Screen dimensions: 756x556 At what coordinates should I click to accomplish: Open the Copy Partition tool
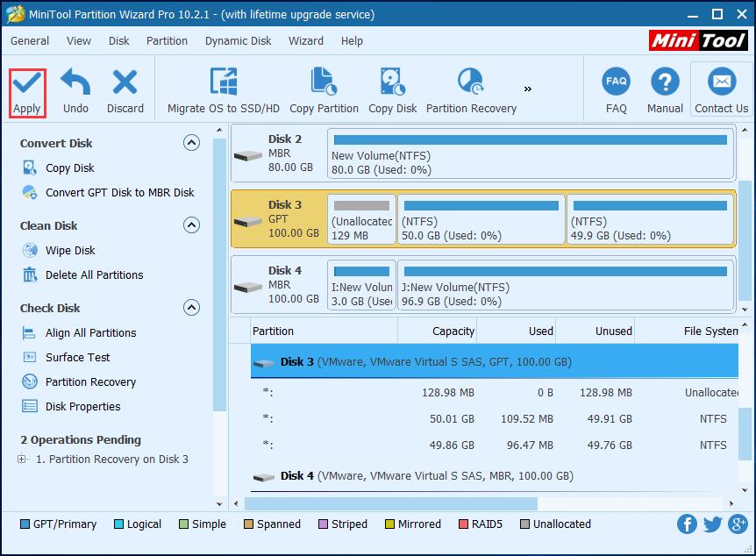[324, 84]
